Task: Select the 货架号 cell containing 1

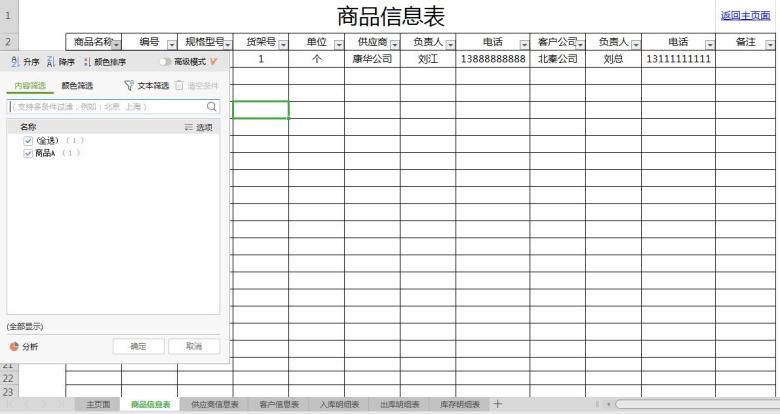Action: tap(261, 59)
